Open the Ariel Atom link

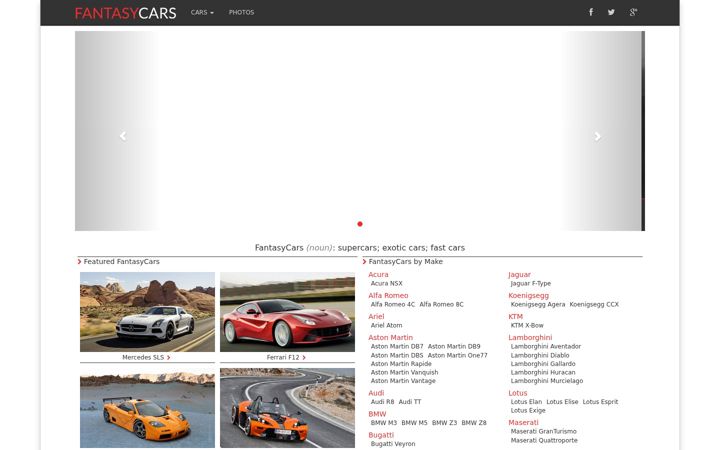coord(387,325)
